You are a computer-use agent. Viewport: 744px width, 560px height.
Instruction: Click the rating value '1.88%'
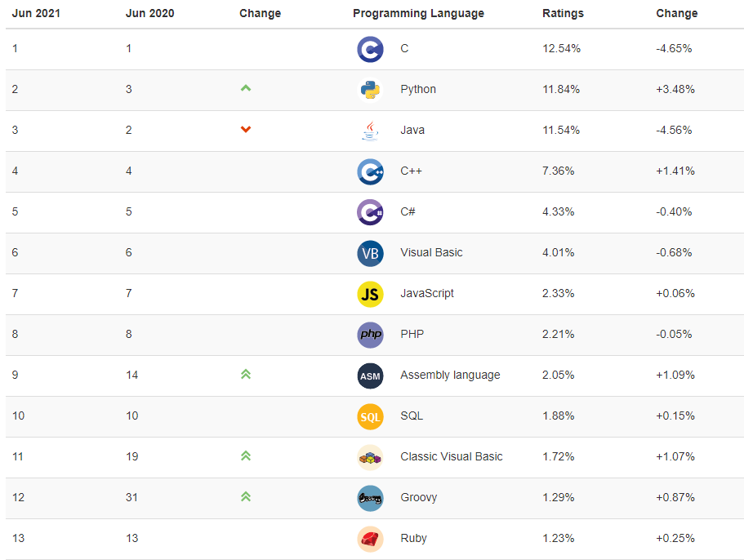point(559,416)
